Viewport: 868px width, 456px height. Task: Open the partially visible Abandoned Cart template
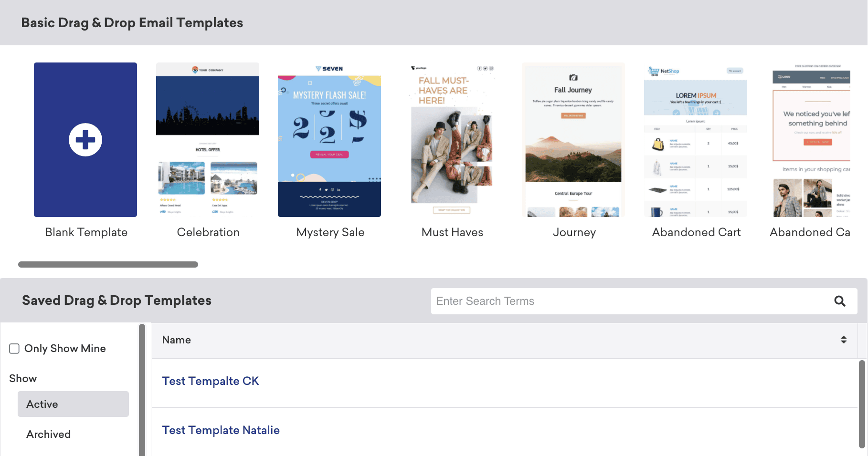[x=811, y=140]
